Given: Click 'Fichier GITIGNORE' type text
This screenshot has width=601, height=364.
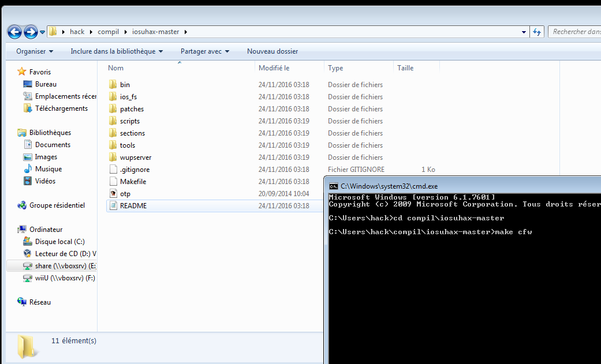Looking at the screenshot, I should 356,170.
